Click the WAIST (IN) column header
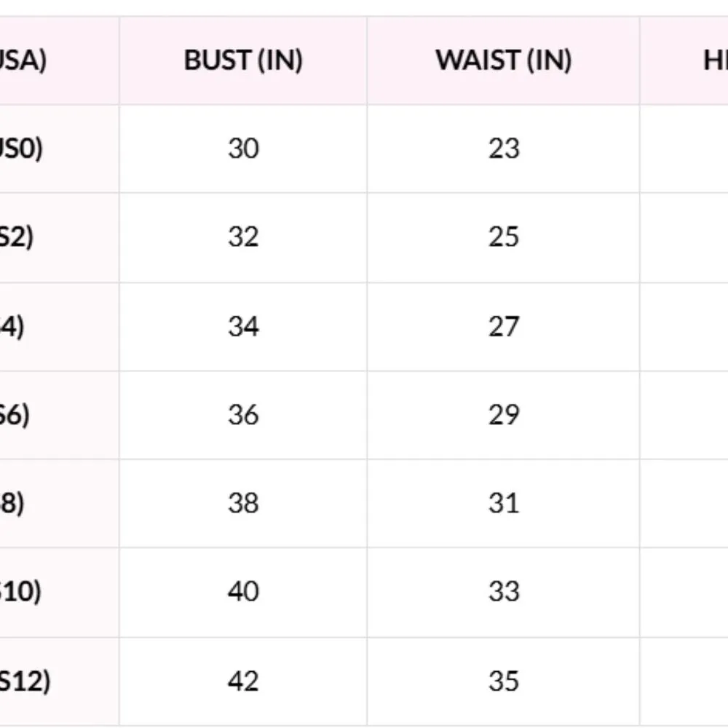The image size is (728, 728). tap(503, 60)
